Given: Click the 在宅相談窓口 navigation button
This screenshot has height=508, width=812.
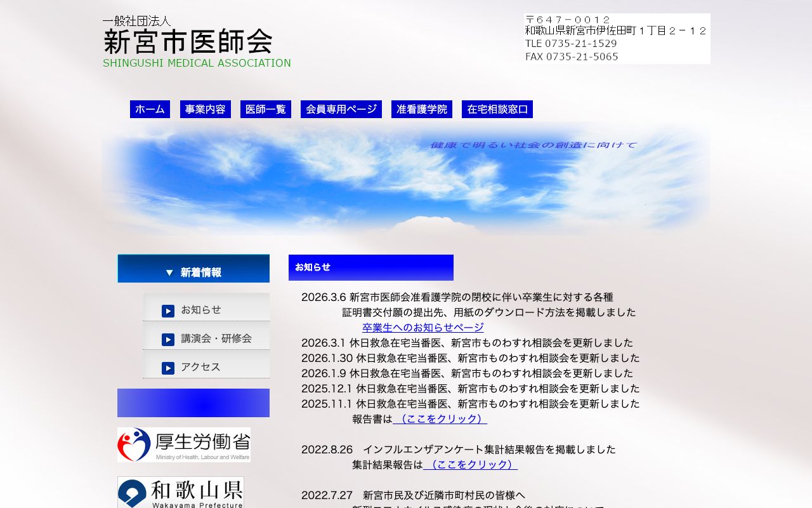Looking at the screenshot, I should click(497, 109).
